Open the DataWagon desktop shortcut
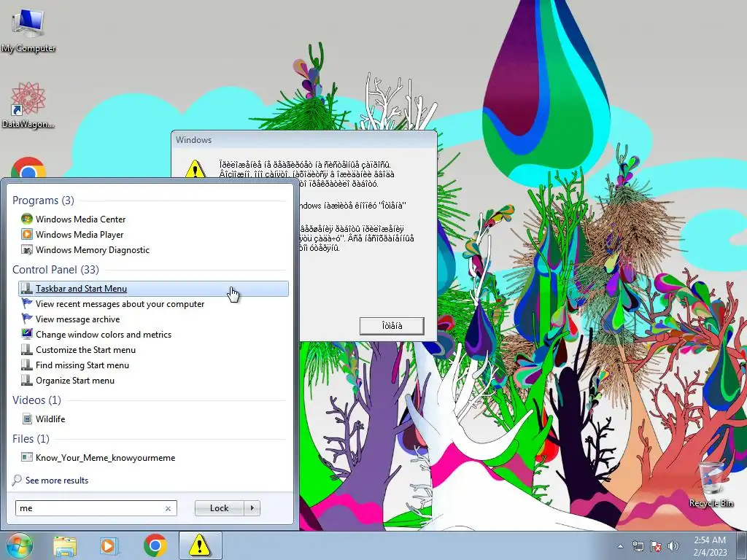Image resolution: width=747 pixels, height=560 pixels. 28,105
